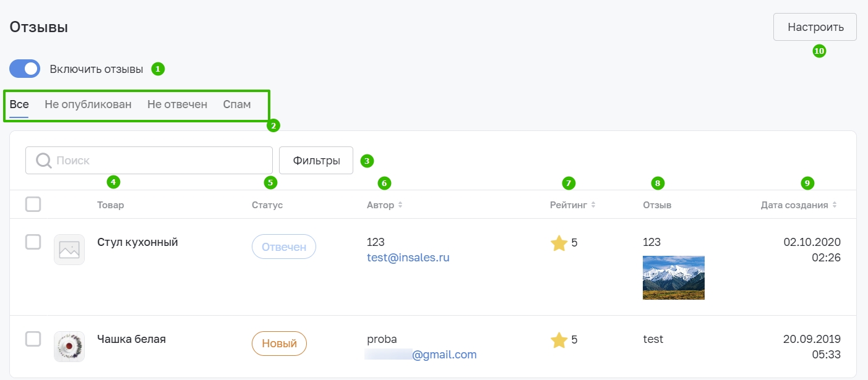Open the Фильтры button
The width and height of the screenshot is (868, 380).
pos(316,161)
